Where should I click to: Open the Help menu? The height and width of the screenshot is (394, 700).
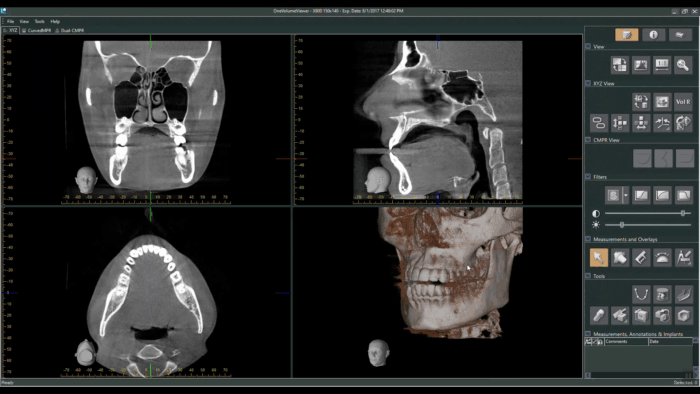pyautogui.click(x=55, y=21)
